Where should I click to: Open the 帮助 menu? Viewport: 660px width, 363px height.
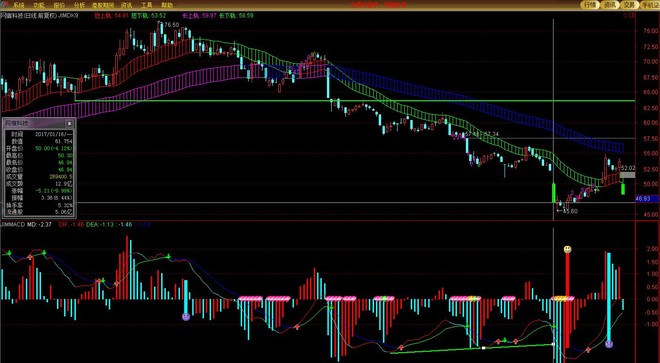167,5
